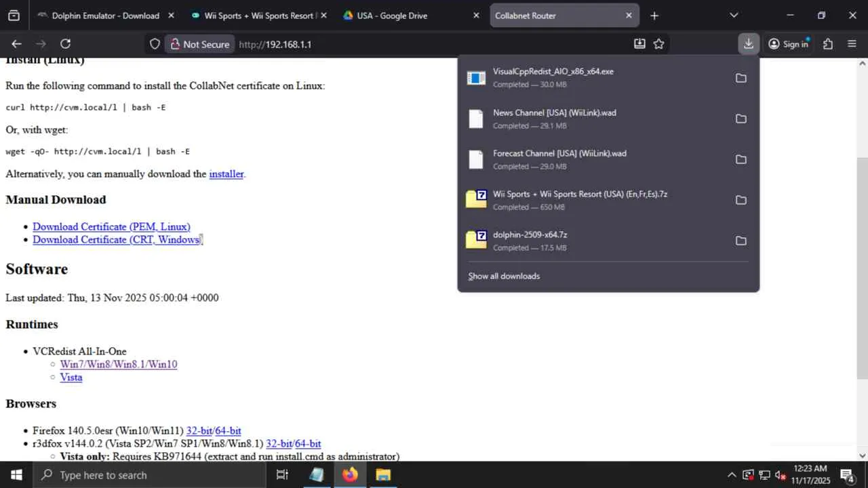Expand the list all tabs dropdown
The height and width of the screenshot is (488, 868).
click(x=734, y=16)
